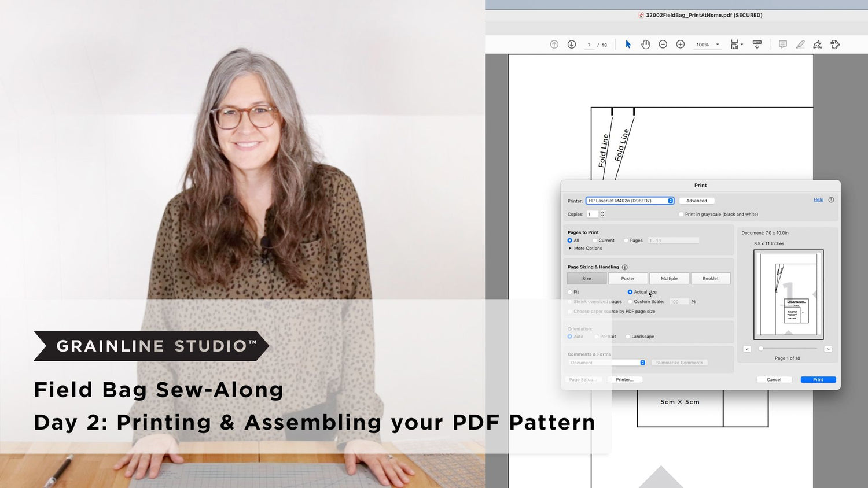Expand More Options disclosure triangle
The width and height of the screenshot is (868, 488).
570,249
